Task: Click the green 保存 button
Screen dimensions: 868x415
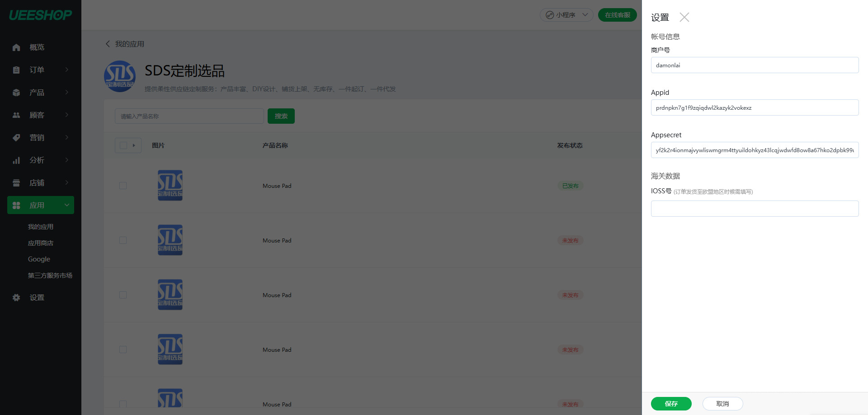Action: coord(671,404)
